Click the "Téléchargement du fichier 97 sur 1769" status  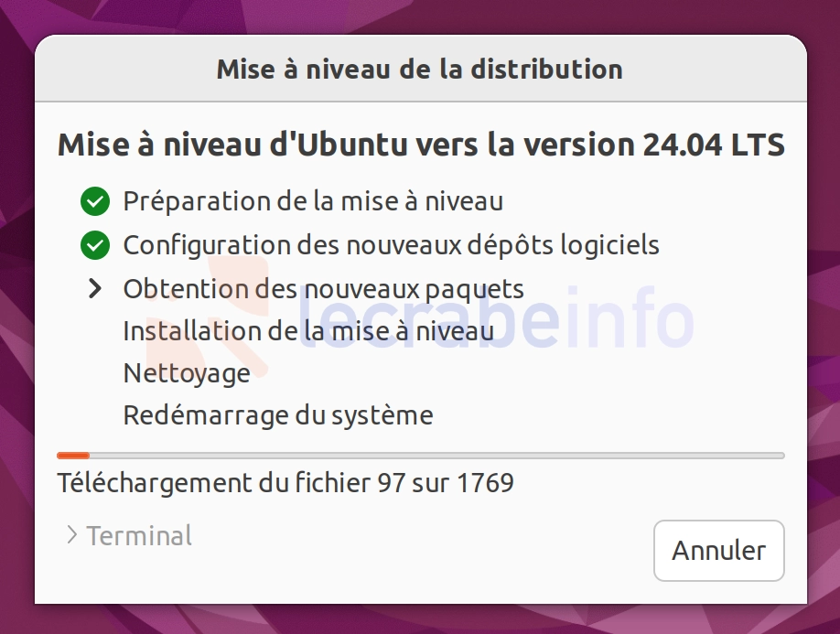point(285,483)
